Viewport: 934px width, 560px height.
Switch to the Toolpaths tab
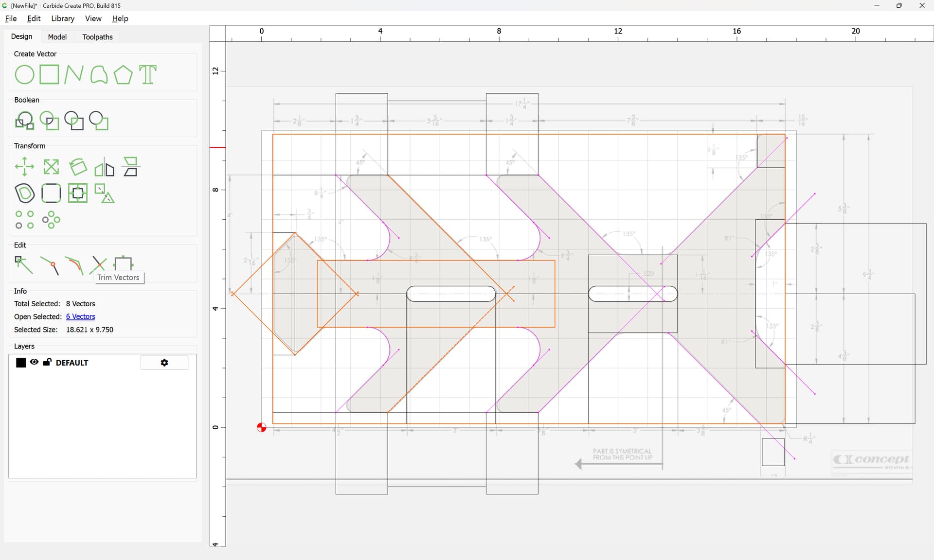point(97,37)
